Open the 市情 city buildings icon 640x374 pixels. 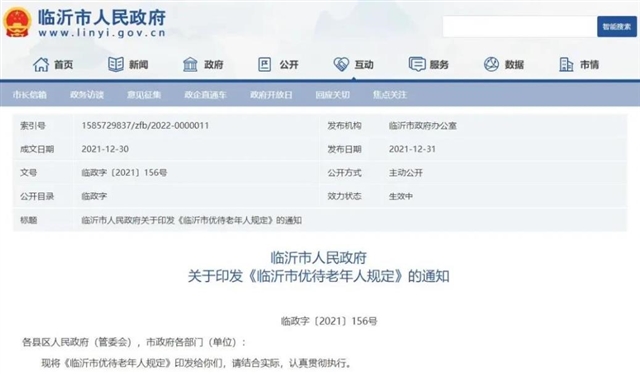[566, 65]
